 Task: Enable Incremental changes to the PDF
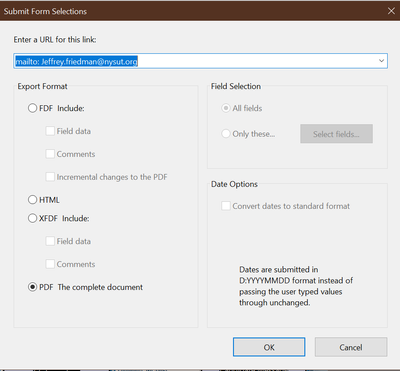click(50, 177)
